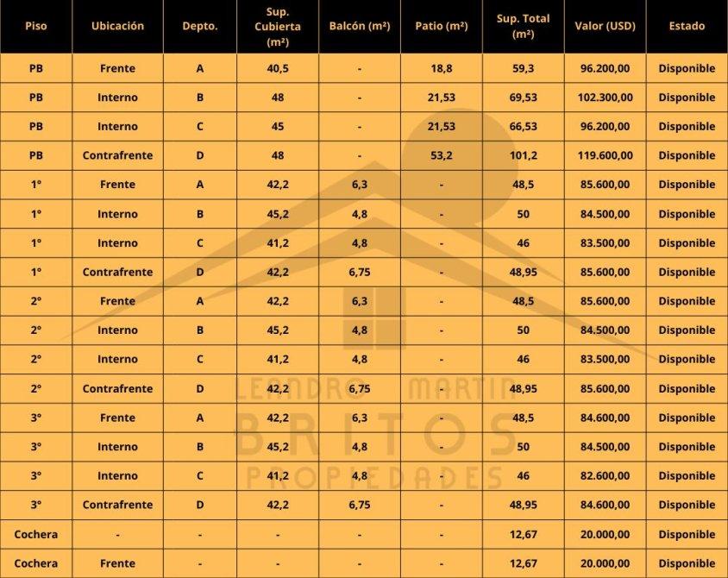The width and height of the screenshot is (728, 578).
Task: Select the 53,2 patio cell
Action: pos(442,155)
